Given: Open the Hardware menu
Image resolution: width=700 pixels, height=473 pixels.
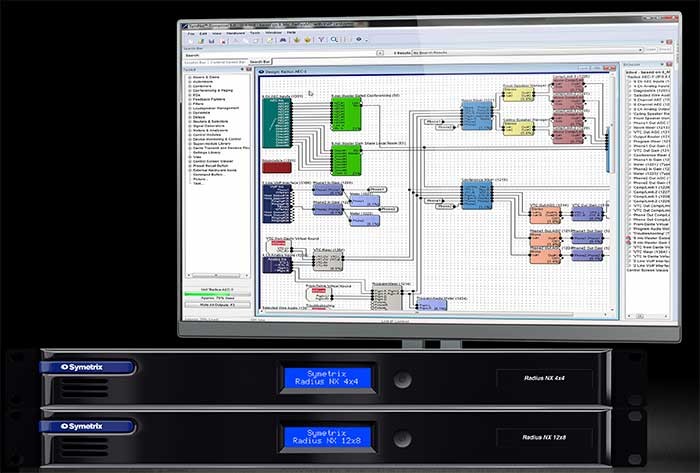Looking at the screenshot, I should 235,33.
